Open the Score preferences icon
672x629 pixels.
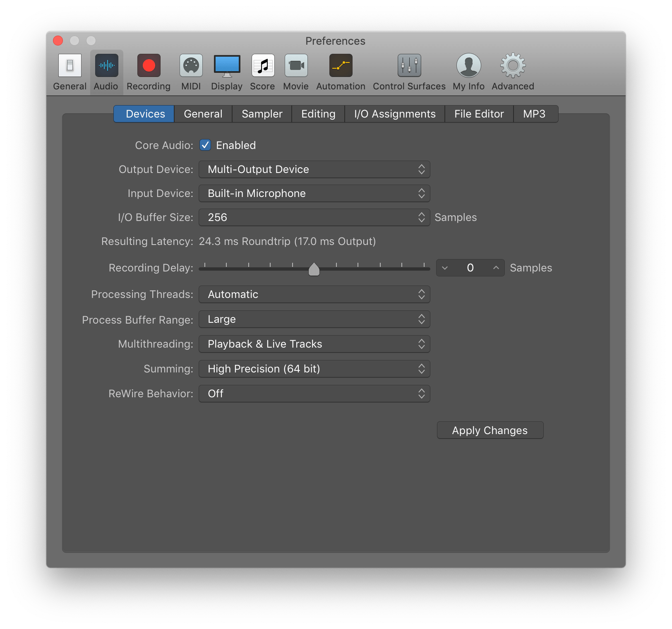click(x=262, y=72)
